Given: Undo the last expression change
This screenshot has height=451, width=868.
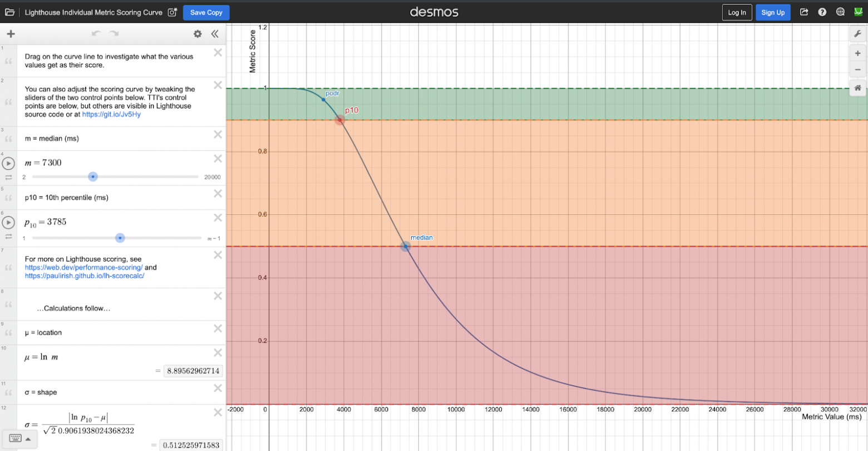Looking at the screenshot, I should tap(96, 34).
